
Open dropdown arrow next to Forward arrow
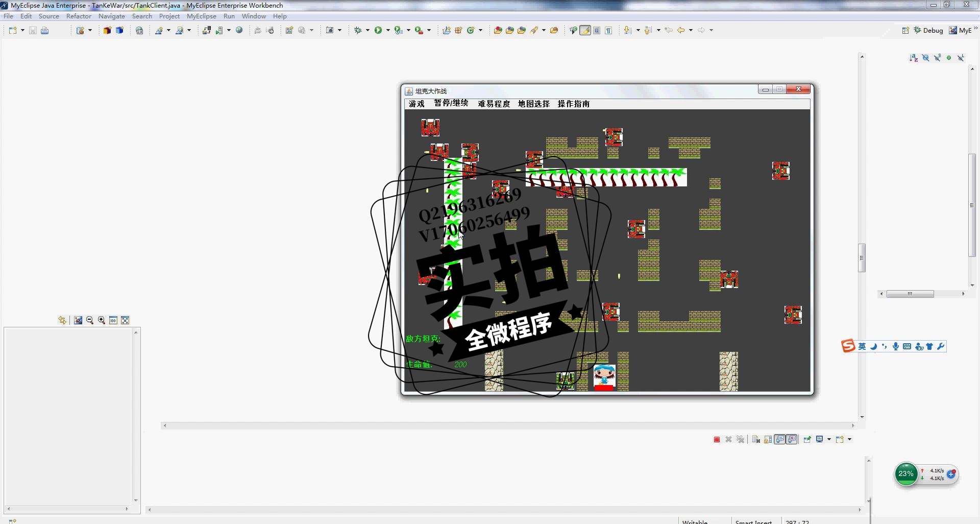pyautogui.click(x=711, y=30)
